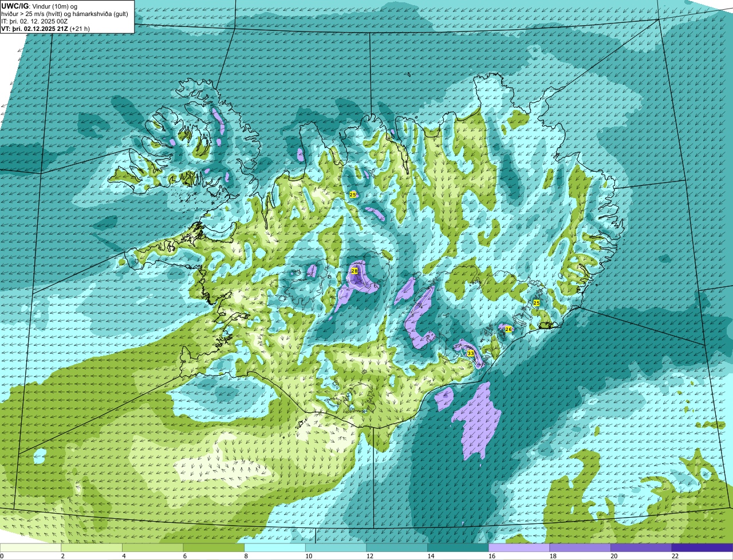
Task: Click the legend scale number 12
Action: tap(370, 556)
